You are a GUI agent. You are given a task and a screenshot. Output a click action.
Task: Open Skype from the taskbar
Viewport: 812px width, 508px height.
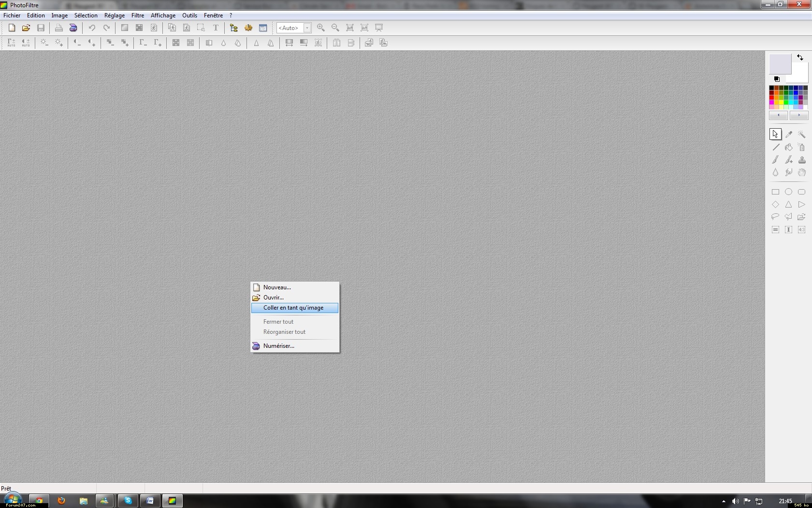tap(128, 501)
